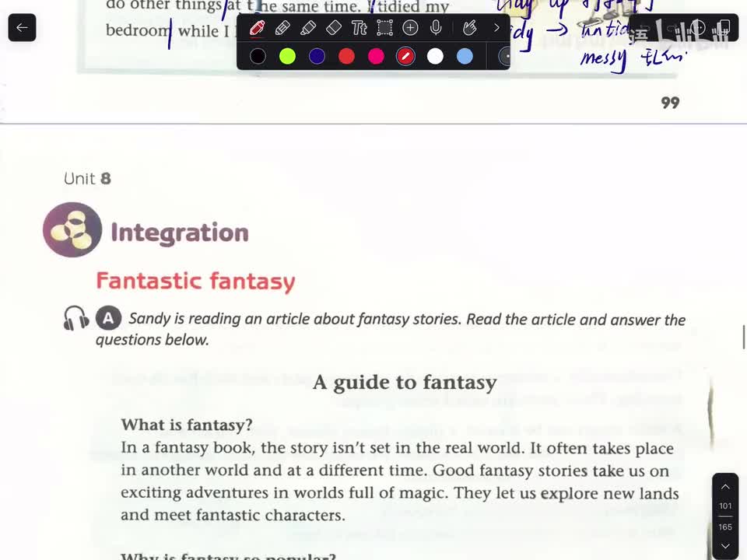
Task: Pick the black color swatch
Action: pyautogui.click(x=258, y=57)
